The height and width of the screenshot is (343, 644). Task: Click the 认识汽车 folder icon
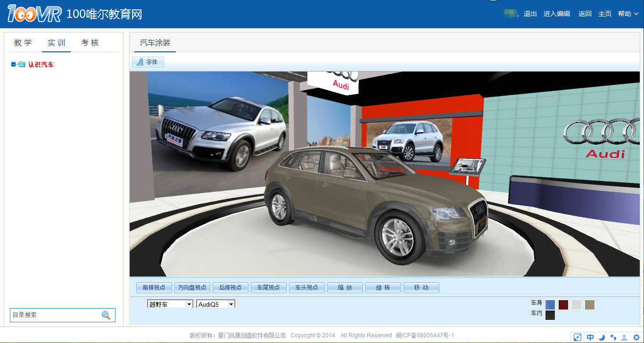point(22,65)
